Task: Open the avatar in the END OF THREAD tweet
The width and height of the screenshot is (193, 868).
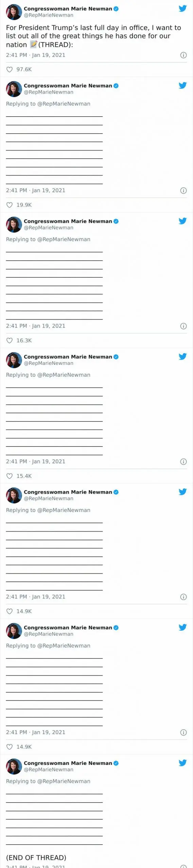Action: point(14,767)
